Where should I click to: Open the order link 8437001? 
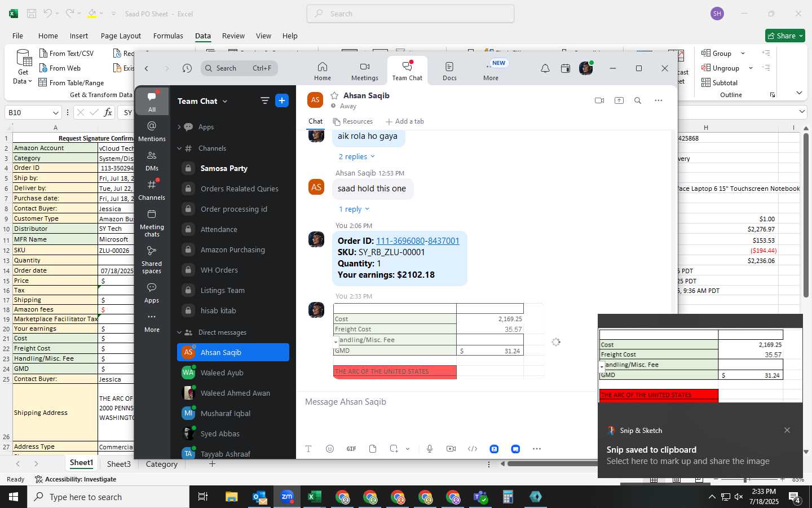[444, 240]
